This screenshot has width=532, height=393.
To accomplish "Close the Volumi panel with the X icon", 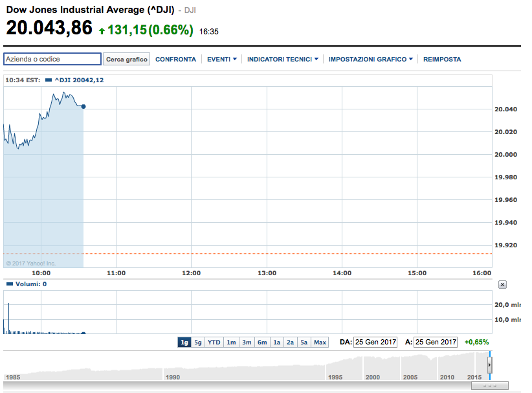I will point(503,284).
